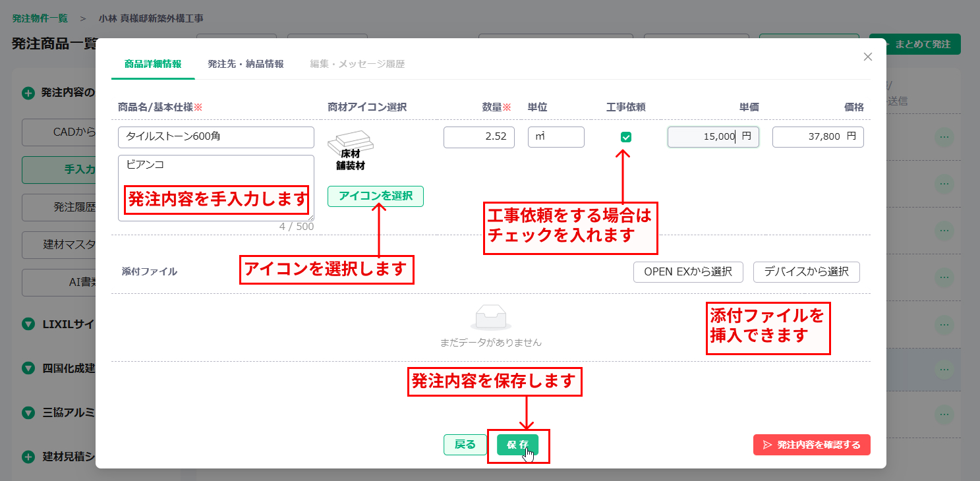Click 小林 真様邸新築外構工事 breadcrumb text

pos(151,18)
